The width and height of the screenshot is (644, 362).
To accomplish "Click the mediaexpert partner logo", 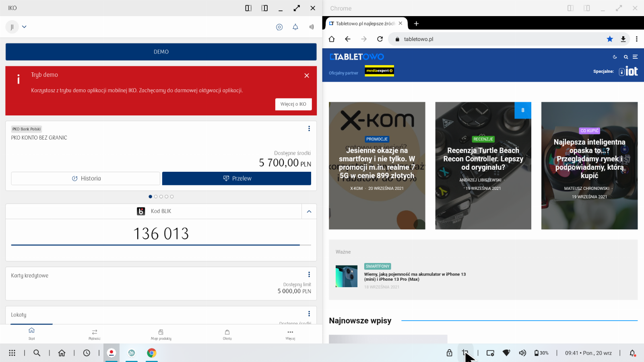I will click(380, 71).
